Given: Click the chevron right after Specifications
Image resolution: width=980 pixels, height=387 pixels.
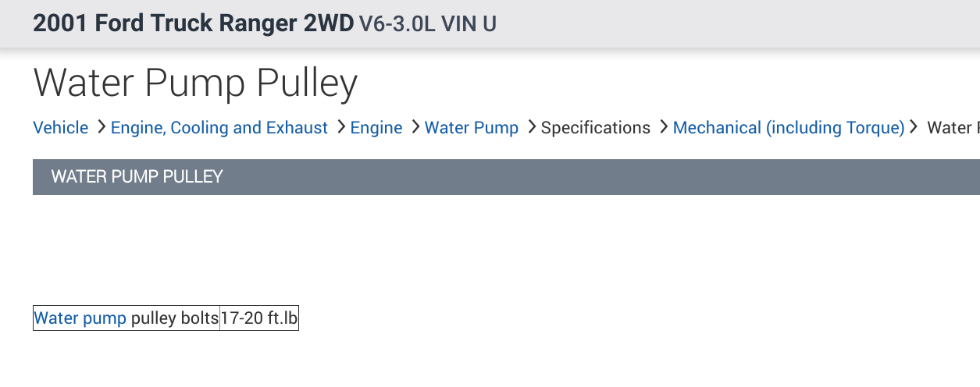Looking at the screenshot, I should point(663,127).
